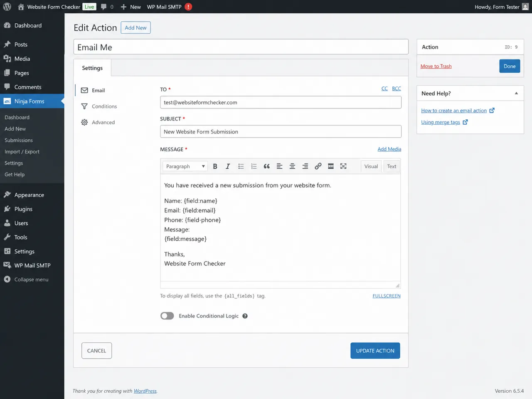Click external link icon beside email action help
The width and height of the screenshot is (532, 399).
(x=492, y=110)
